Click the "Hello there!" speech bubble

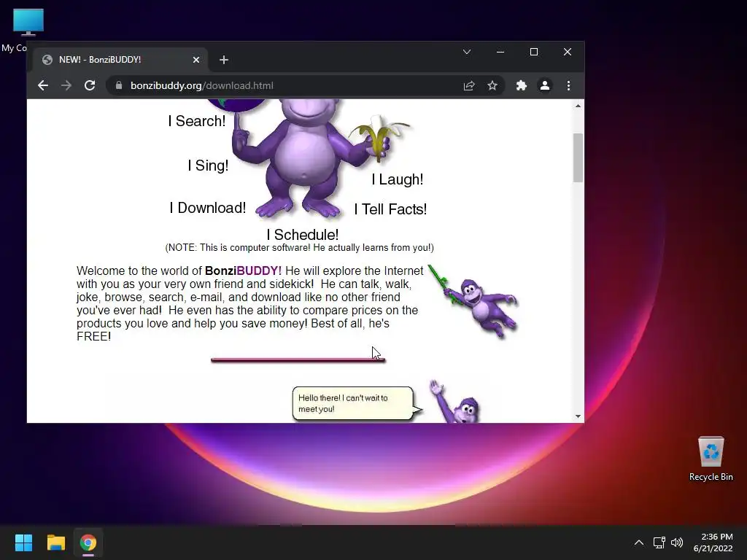pyautogui.click(x=356, y=403)
